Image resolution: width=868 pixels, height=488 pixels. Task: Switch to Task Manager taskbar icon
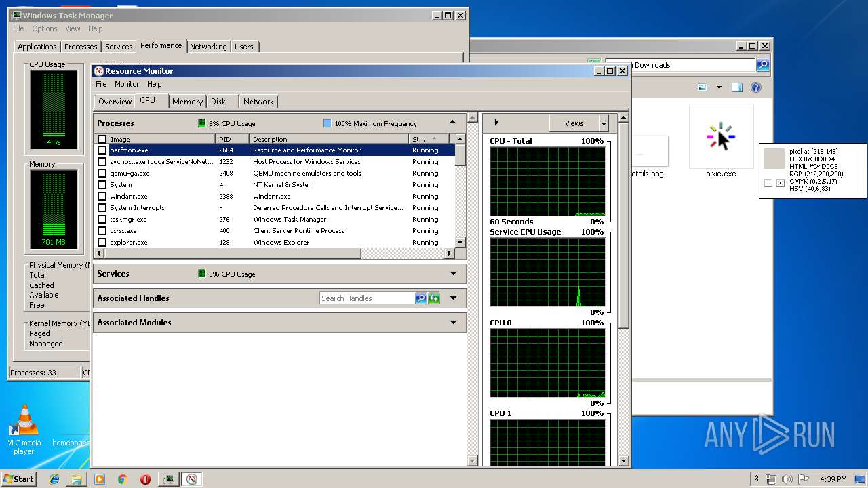click(168, 479)
